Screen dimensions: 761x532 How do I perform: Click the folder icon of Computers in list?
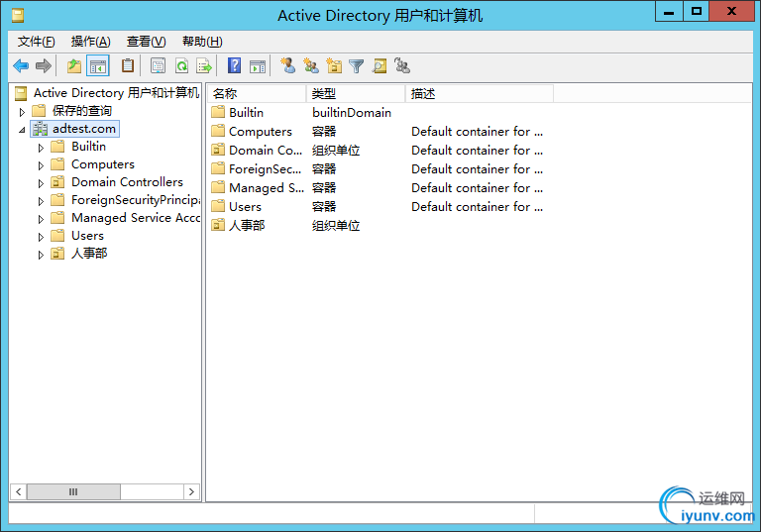pos(218,131)
